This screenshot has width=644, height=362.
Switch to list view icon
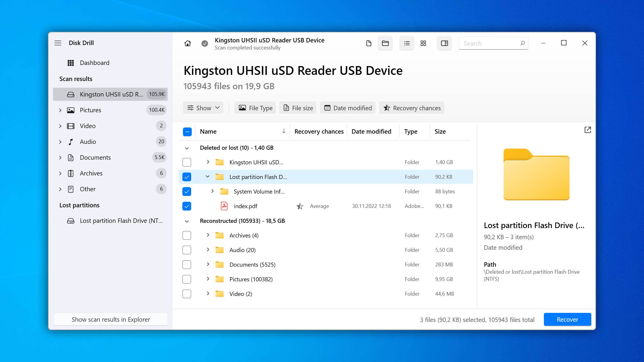407,43
